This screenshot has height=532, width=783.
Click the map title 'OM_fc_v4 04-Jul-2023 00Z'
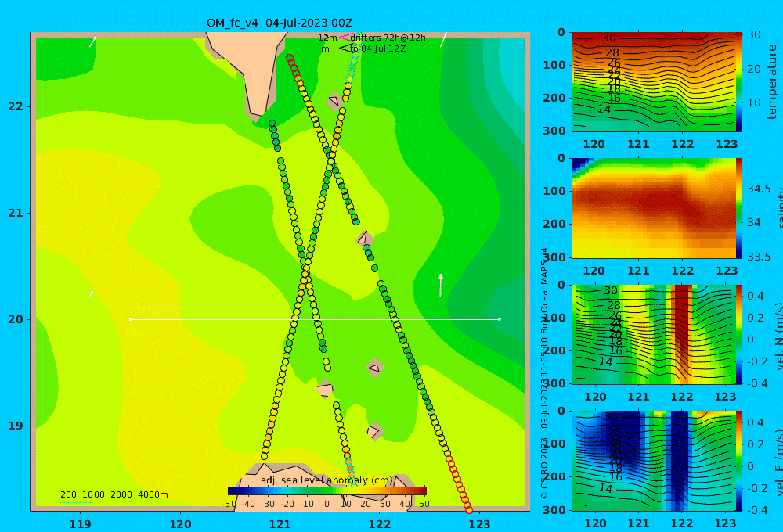(280, 23)
